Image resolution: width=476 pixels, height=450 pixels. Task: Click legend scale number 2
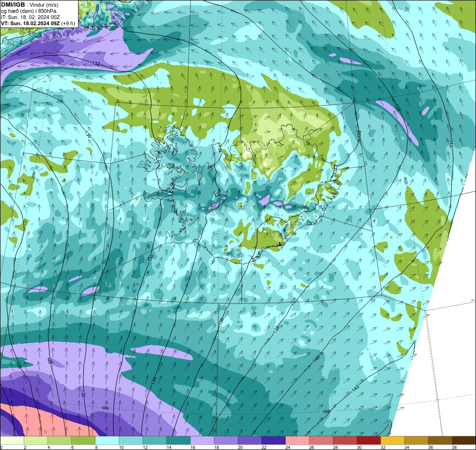[25, 447]
